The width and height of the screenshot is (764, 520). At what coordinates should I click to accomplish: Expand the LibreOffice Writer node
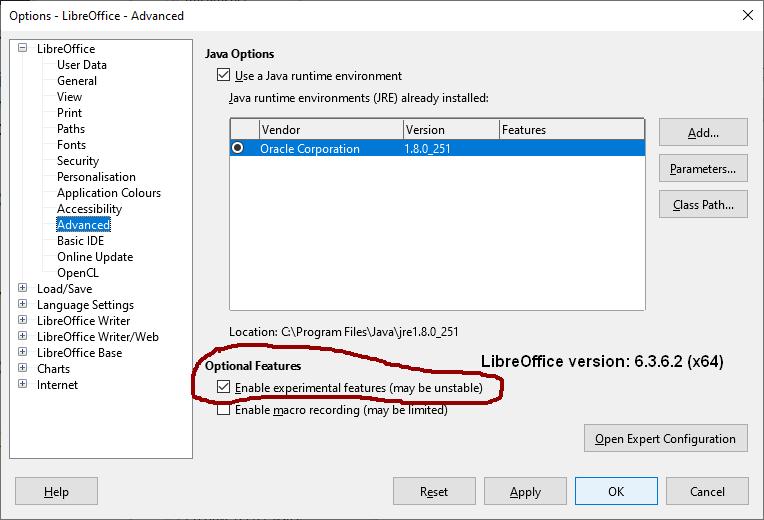23,321
